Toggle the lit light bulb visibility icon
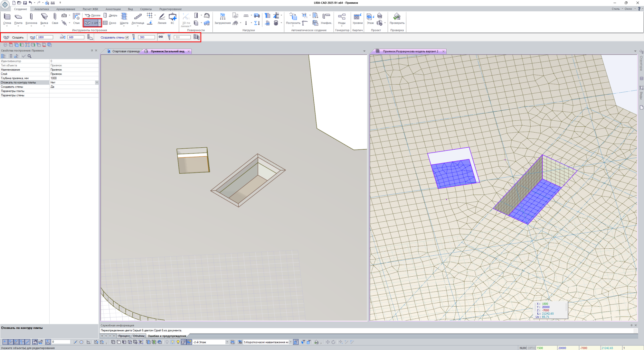Image resolution: width=644 pixels, height=350 pixels. point(178,342)
